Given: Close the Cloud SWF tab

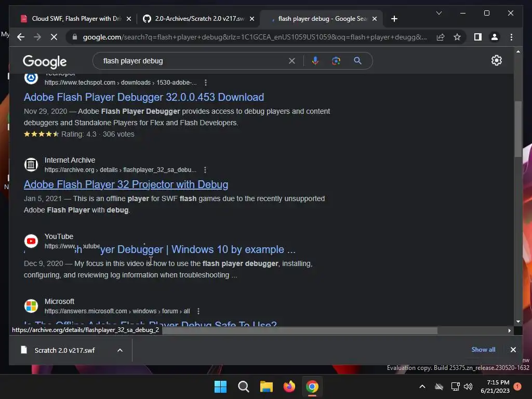Looking at the screenshot, I should 129,19.
